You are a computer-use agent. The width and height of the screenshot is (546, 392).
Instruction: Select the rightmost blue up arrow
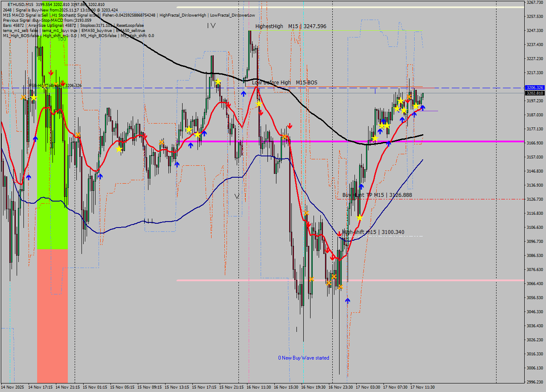click(422, 108)
